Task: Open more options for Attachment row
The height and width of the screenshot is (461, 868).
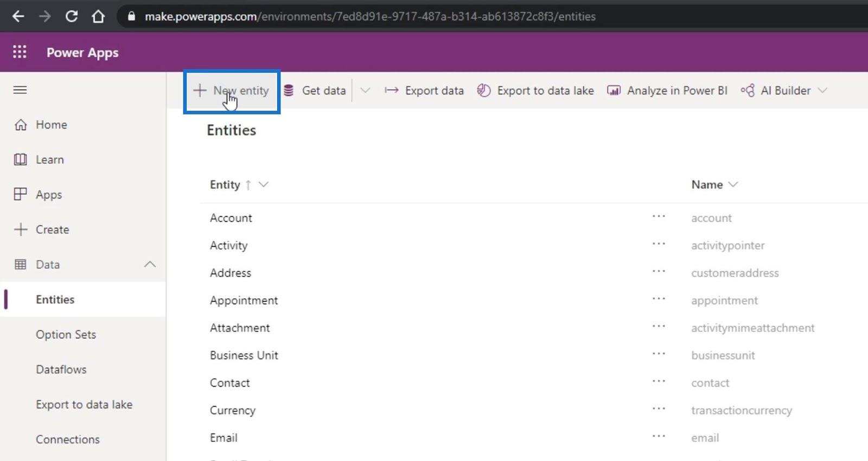Action: tap(659, 326)
